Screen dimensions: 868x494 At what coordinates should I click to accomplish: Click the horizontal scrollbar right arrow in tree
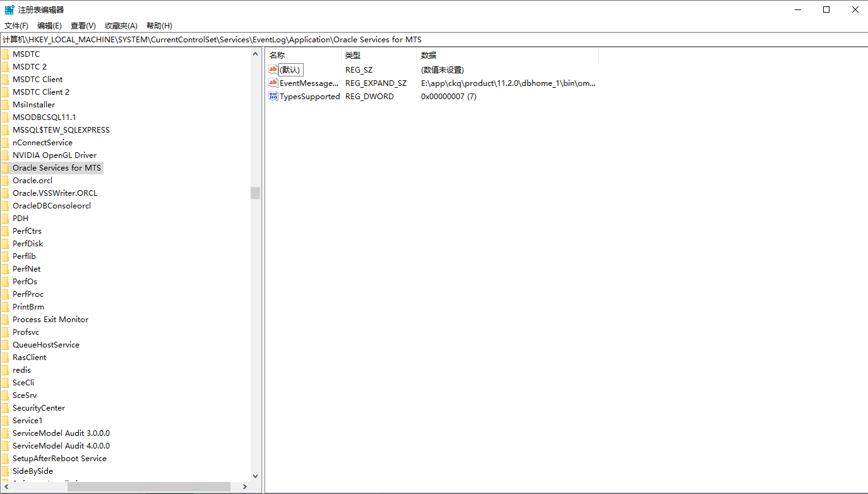(246, 487)
